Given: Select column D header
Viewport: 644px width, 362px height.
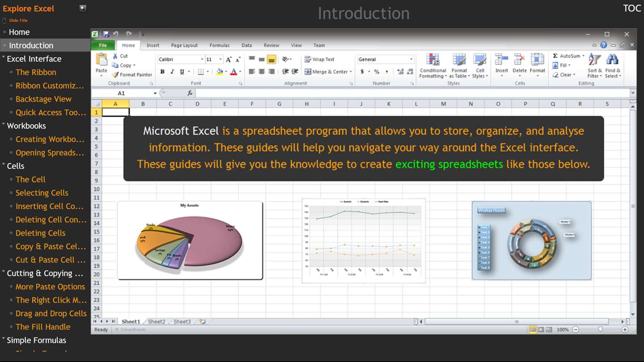Looking at the screenshot, I should pyautogui.click(x=197, y=104).
